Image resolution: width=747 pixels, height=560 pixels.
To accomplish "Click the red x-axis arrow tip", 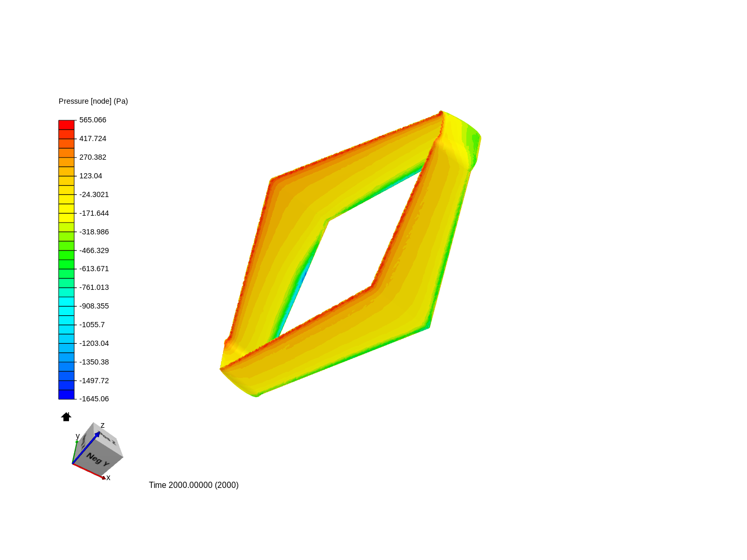I will (104, 478).
